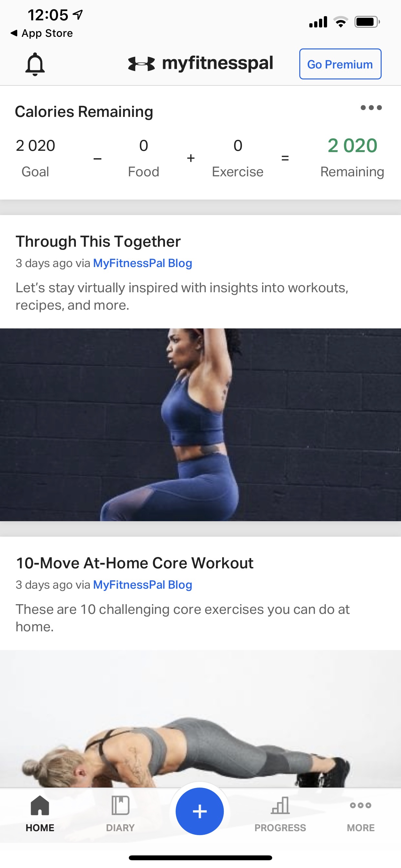
Task: Open the Through This Together article title
Action: (x=98, y=241)
